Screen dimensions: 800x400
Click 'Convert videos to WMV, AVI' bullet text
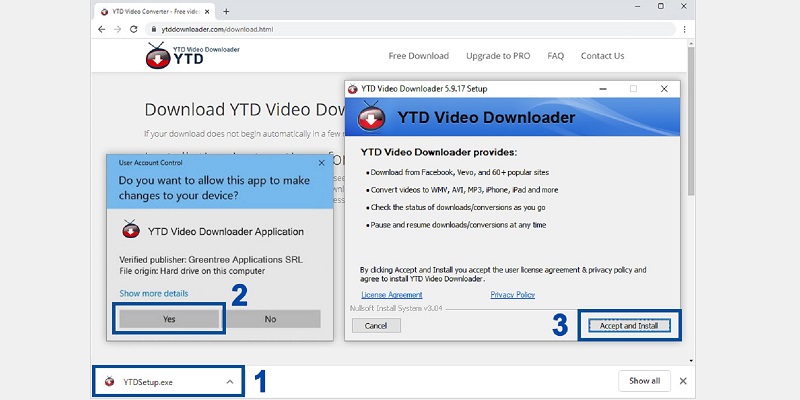(x=464, y=190)
